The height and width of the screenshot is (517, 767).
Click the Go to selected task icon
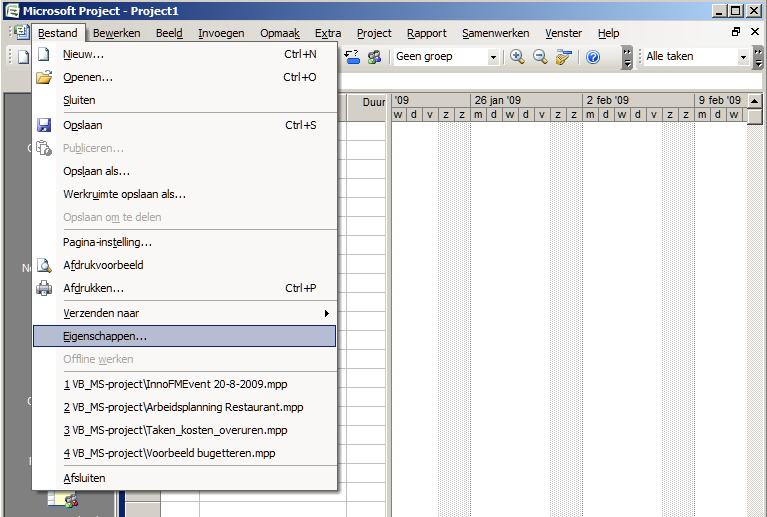(564, 57)
